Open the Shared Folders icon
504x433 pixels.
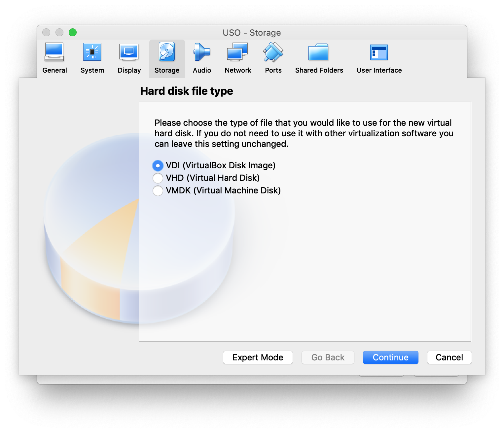318,52
